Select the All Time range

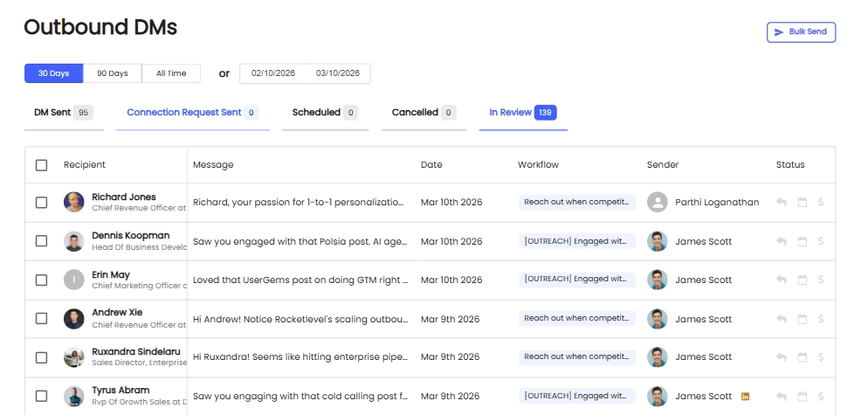click(x=171, y=73)
